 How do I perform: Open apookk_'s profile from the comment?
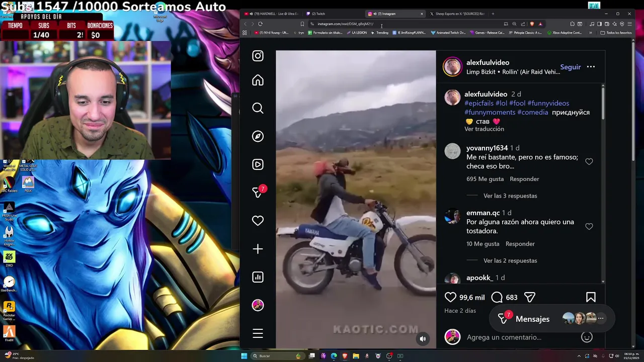pyautogui.click(x=479, y=278)
